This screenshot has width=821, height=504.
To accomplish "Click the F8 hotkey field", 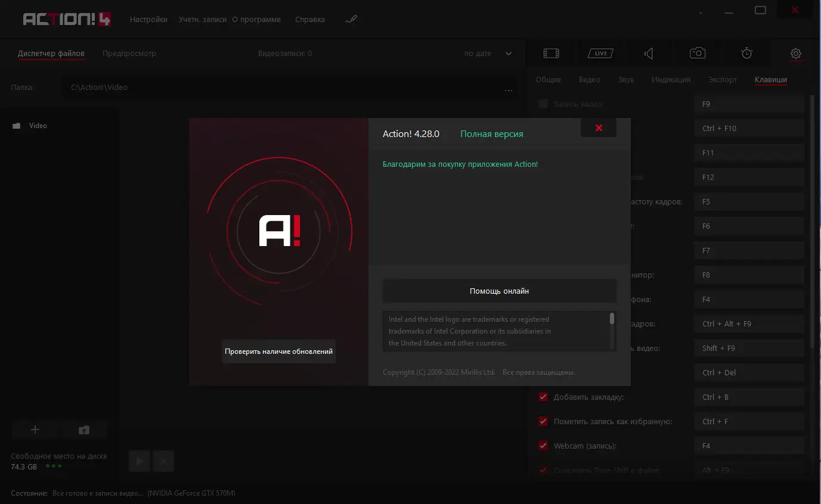I will (x=749, y=275).
